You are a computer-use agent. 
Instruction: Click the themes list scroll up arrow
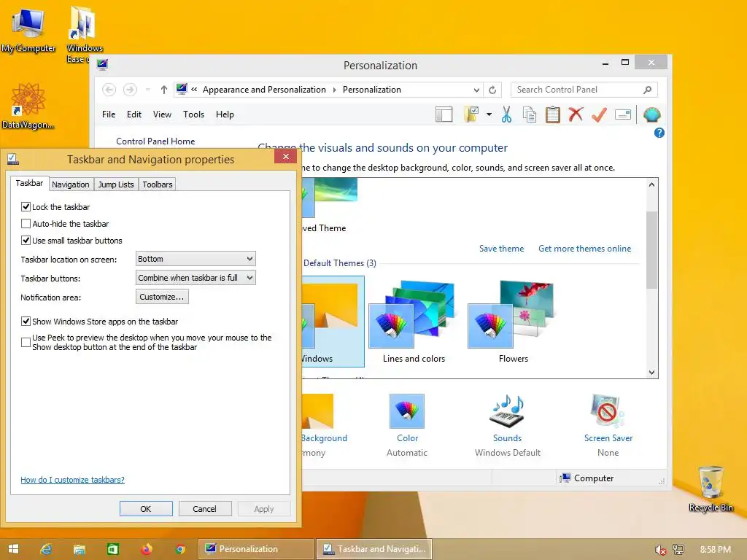coord(651,184)
